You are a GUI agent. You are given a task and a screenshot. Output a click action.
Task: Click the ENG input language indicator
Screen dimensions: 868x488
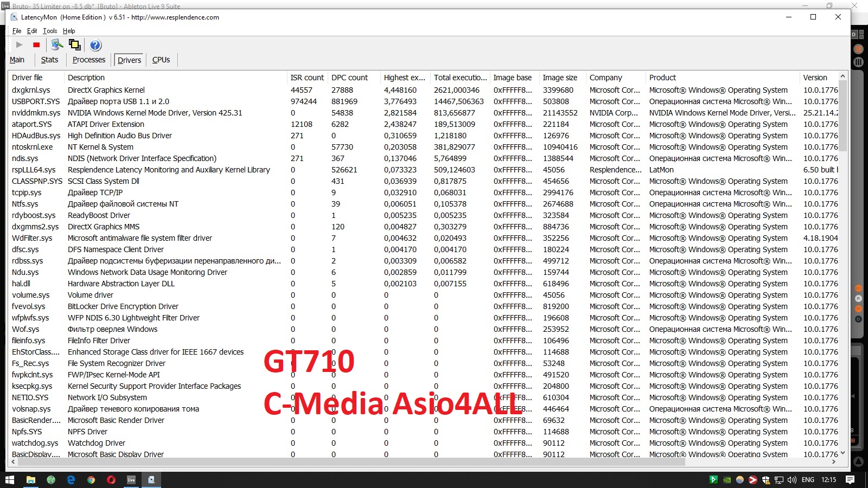(808, 480)
